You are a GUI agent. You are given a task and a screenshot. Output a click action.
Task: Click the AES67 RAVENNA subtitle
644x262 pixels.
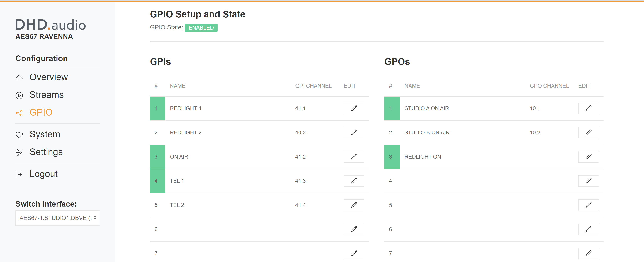[44, 37]
